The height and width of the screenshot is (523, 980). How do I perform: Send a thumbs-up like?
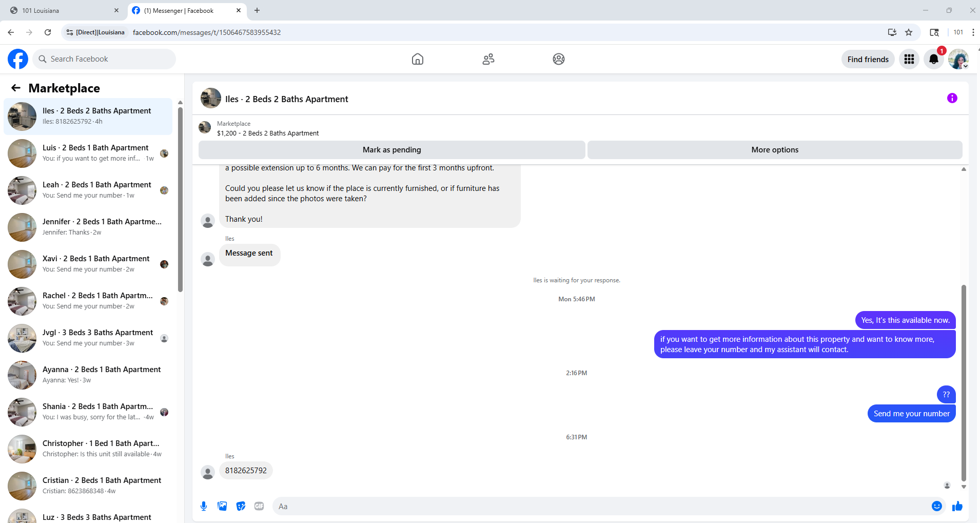pos(957,506)
